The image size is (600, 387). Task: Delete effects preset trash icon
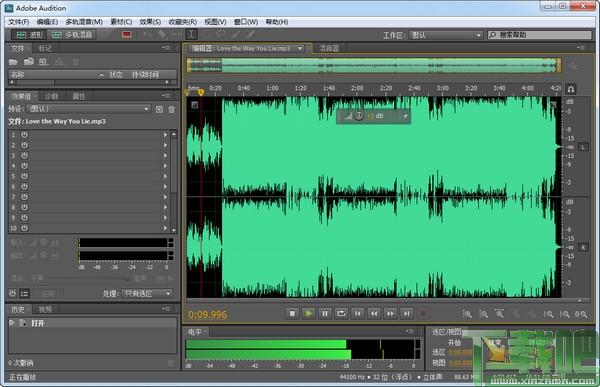[x=171, y=109]
